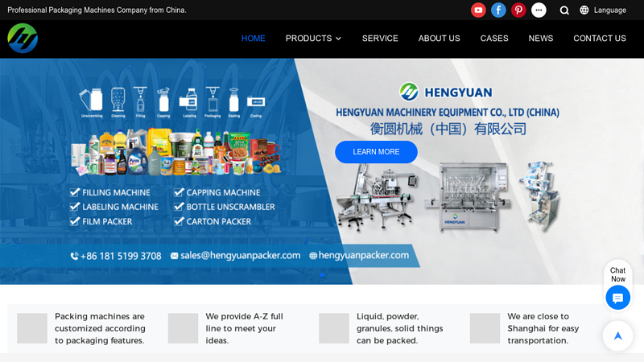Click the globe icon beside hengyuanpacker.com
The width and height of the screenshot is (644, 362).
point(313,256)
